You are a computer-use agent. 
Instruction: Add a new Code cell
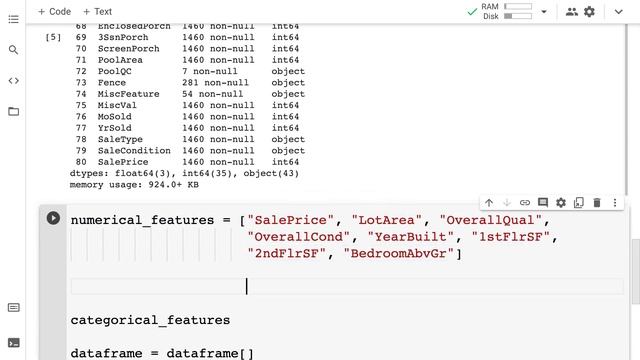54,11
